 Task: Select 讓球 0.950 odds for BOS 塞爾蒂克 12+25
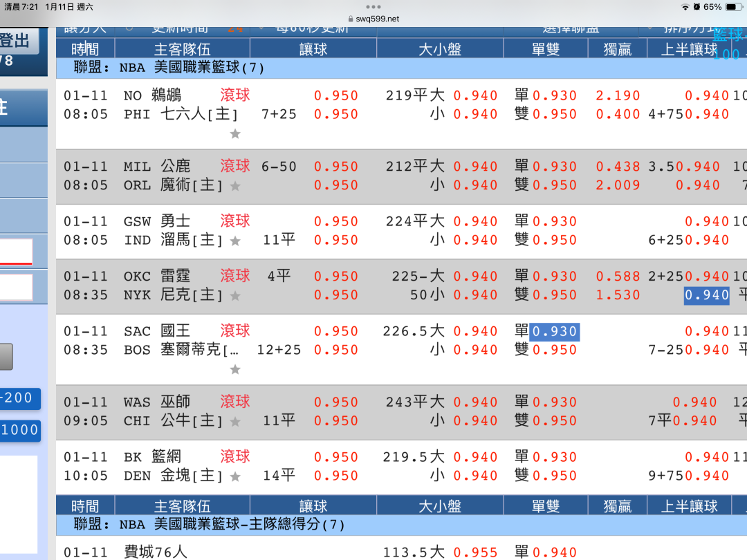click(336, 350)
